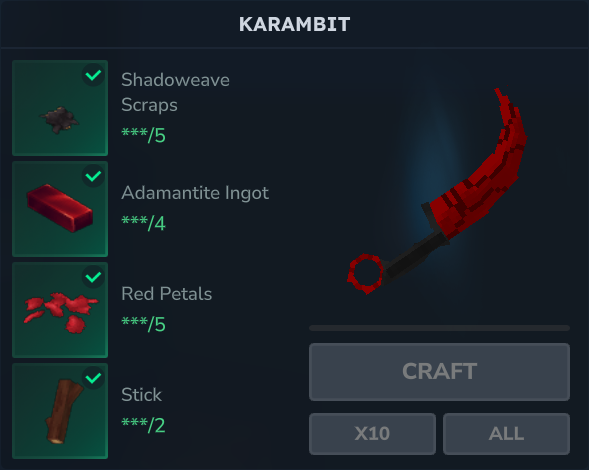This screenshot has width=589, height=470.
Task: Click the Stick quantity ***/2 text
Action: 143,425
